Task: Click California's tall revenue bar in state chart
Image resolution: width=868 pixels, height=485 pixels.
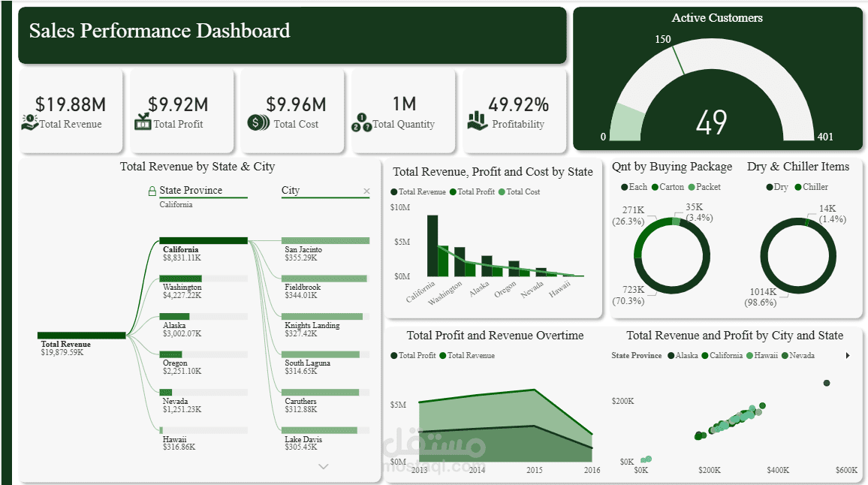Action: (x=432, y=246)
